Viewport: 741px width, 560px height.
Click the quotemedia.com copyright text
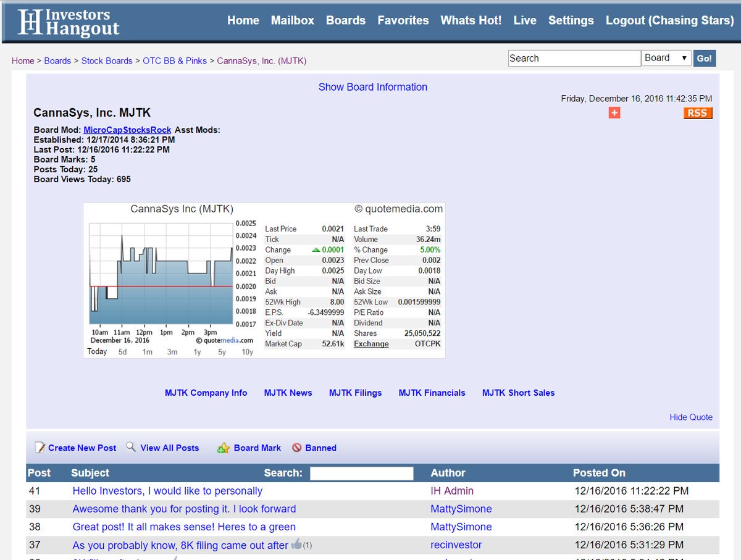click(x=399, y=209)
